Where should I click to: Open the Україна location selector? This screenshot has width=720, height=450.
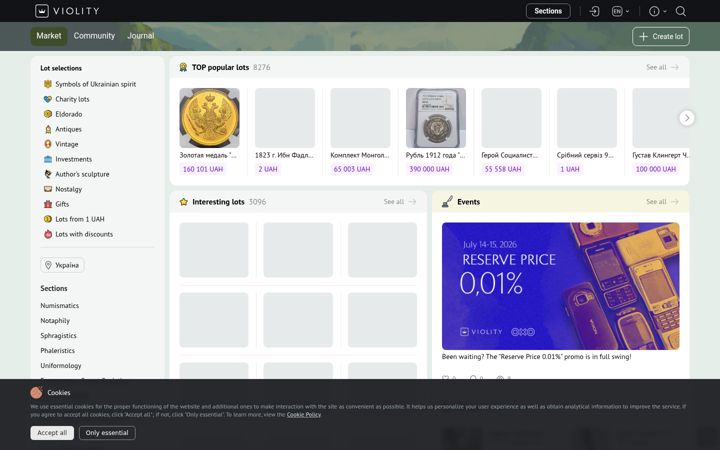pos(62,265)
